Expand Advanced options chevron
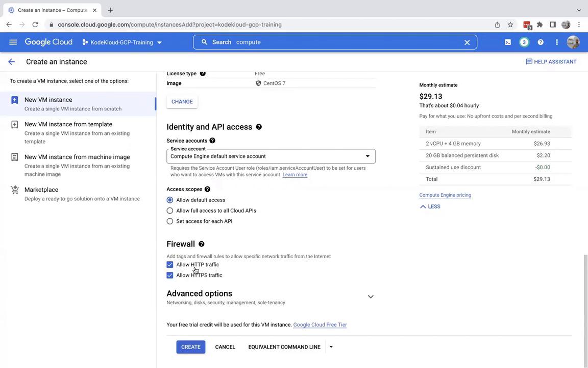588x368 pixels. pyautogui.click(x=371, y=296)
